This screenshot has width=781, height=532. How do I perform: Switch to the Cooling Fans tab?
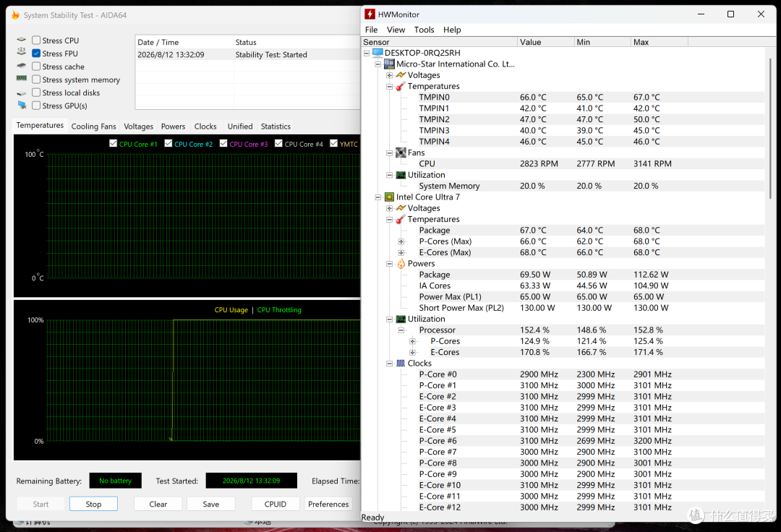93,126
